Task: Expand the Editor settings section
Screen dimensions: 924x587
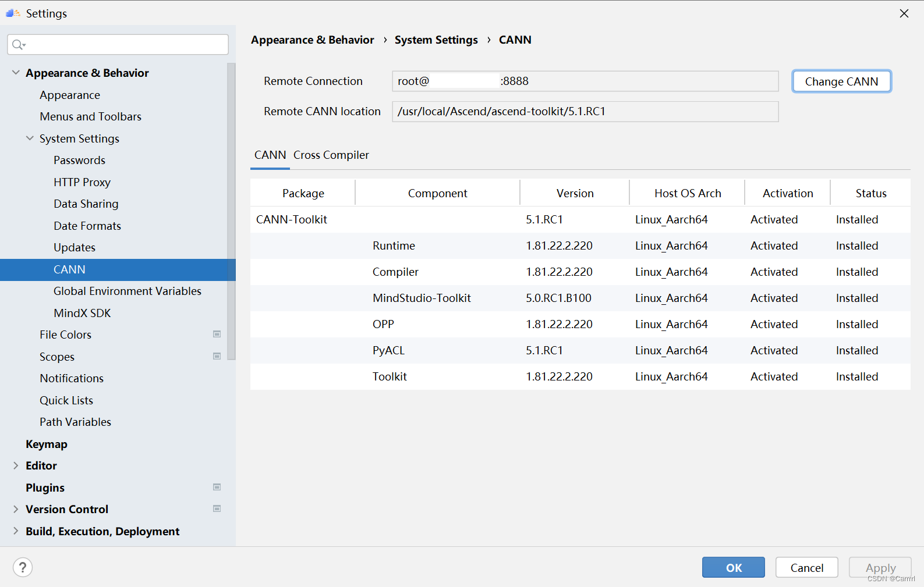Action: [x=16, y=465]
